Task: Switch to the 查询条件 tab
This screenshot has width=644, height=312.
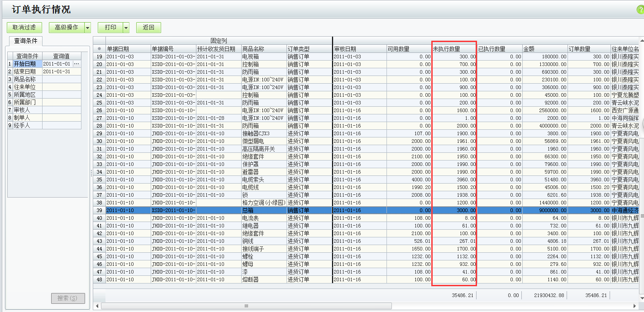Action: point(26,41)
